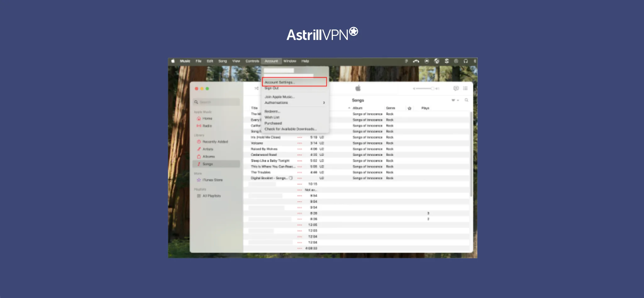The width and height of the screenshot is (644, 298).
Task: Open Radio from the sidebar
Action: pyautogui.click(x=207, y=126)
